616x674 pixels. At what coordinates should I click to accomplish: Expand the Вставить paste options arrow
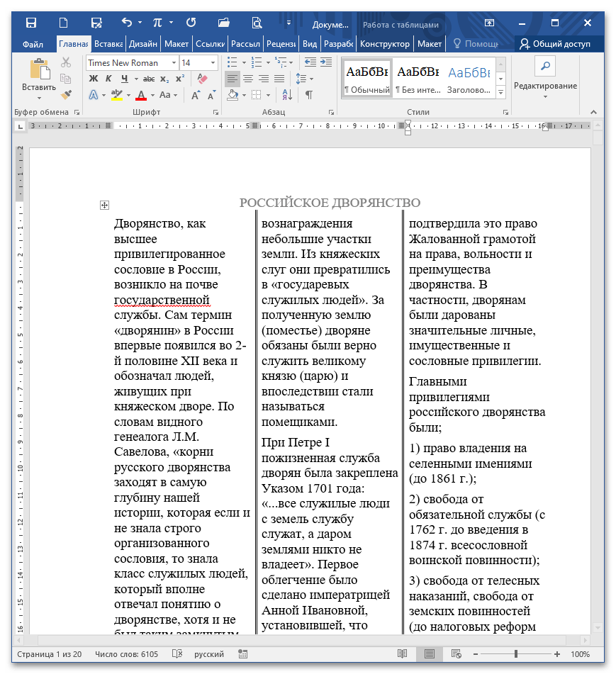[x=39, y=99]
